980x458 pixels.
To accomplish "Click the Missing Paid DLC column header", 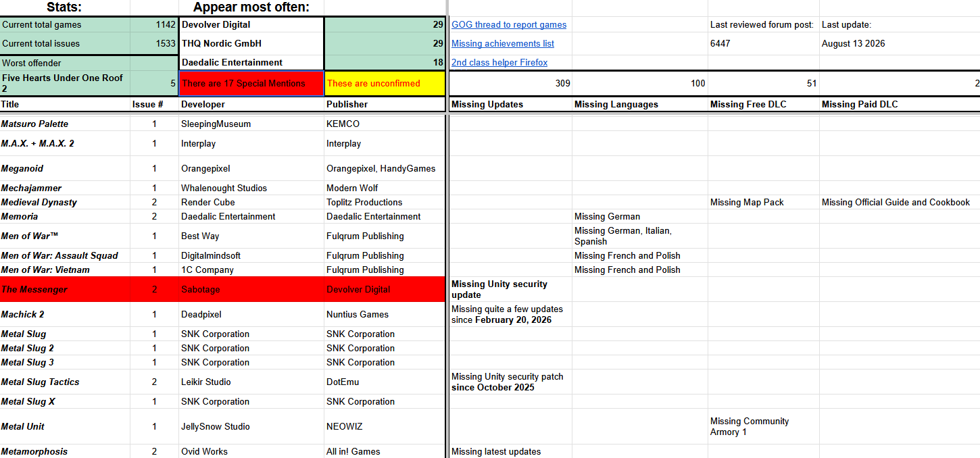I will coord(900,105).
